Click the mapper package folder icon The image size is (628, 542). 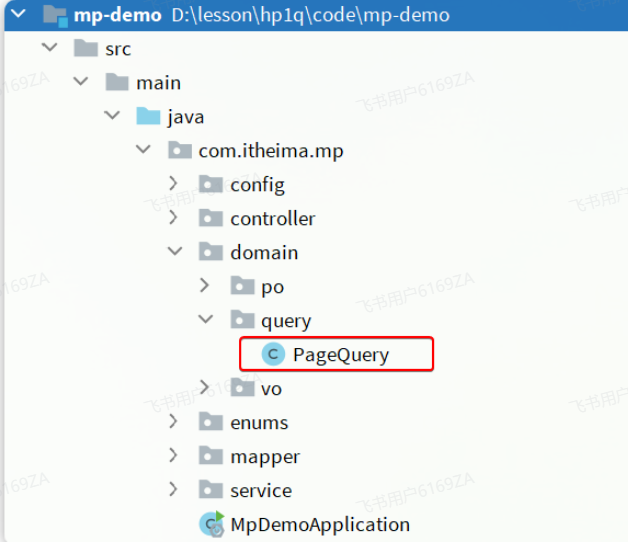click(211, 457)
